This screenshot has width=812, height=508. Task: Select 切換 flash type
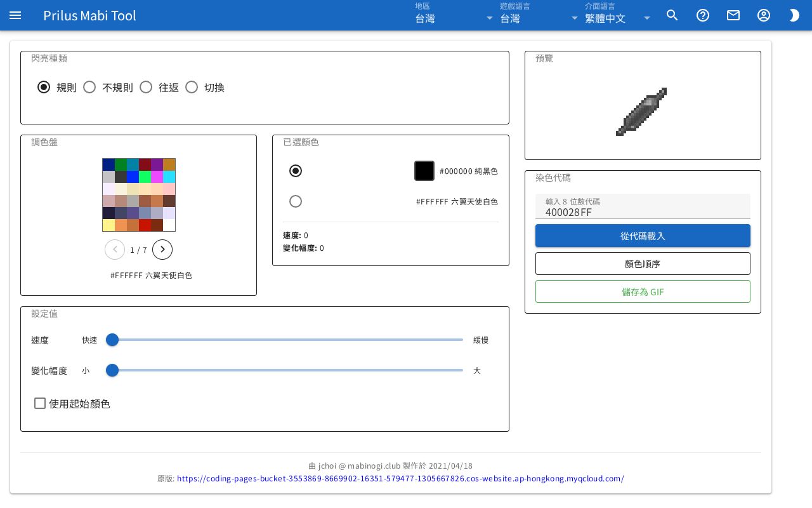pyautogui.click(x=192, y=87)
